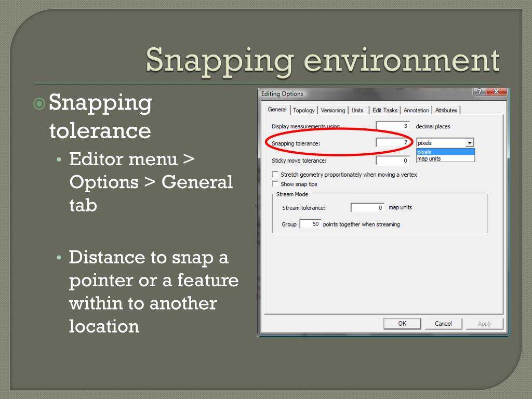The width and height of the screenshot is (532, 399).
Task: Click the decimal places label
Action: 433,126
